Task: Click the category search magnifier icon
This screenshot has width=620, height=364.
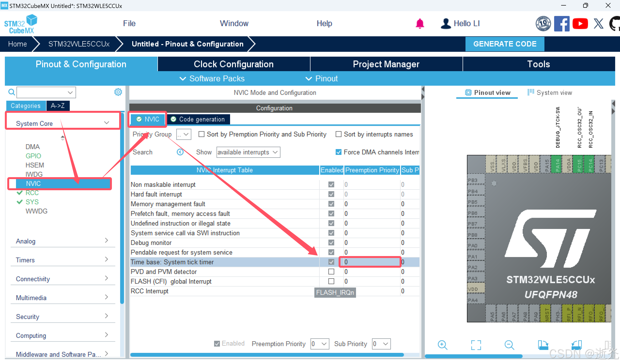Action: coord(12,92)
